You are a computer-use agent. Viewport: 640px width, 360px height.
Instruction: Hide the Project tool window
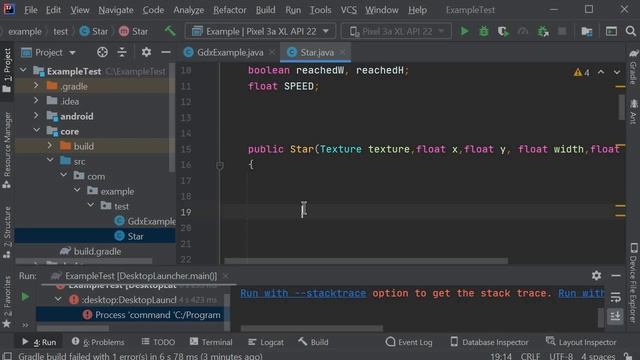[166, 52]
